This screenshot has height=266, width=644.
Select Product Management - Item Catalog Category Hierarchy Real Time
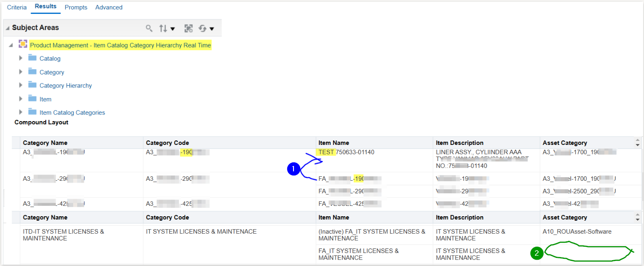coord(120,45)
